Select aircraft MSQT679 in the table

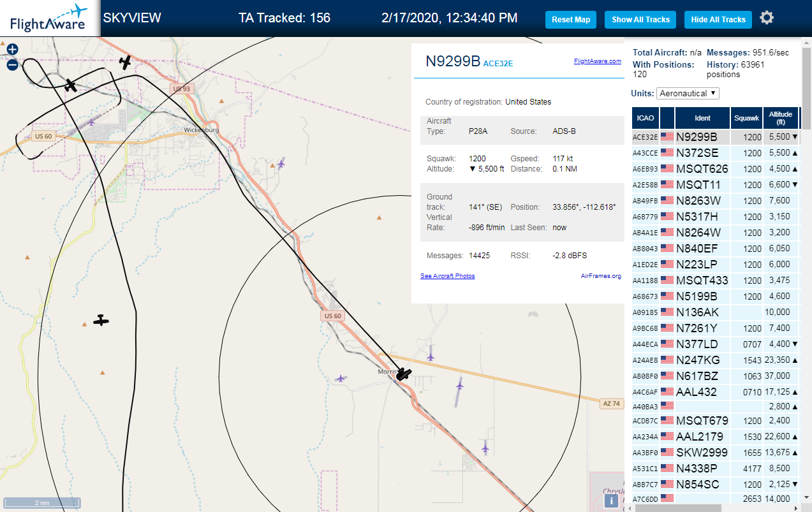[x=715, y=420]
